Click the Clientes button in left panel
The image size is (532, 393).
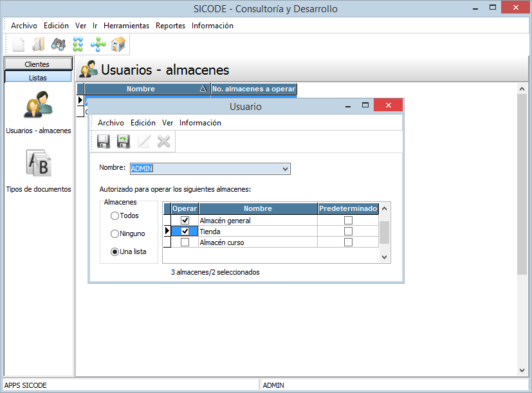pos(37,64)
